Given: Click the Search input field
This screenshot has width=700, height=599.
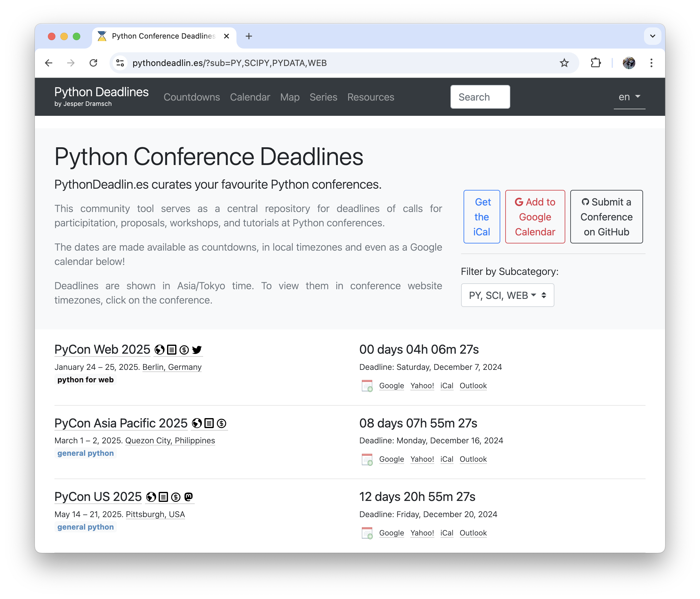Looking at the screenshot, I should [480, 97].
